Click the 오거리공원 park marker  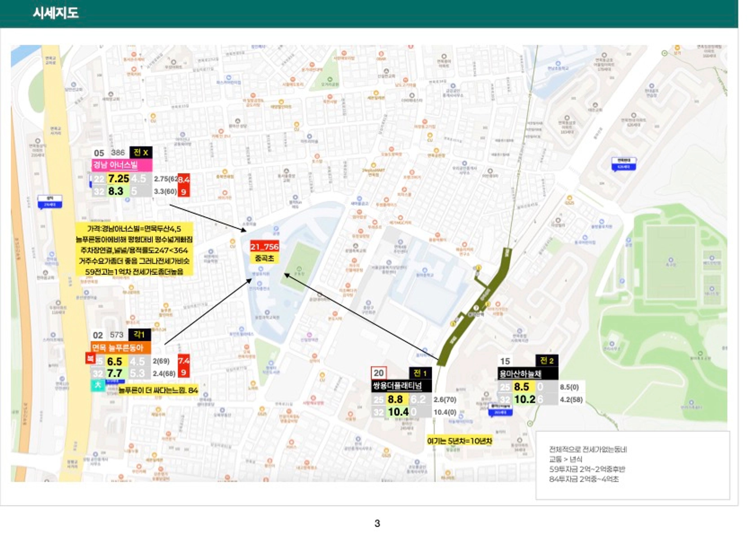(330, 79)
